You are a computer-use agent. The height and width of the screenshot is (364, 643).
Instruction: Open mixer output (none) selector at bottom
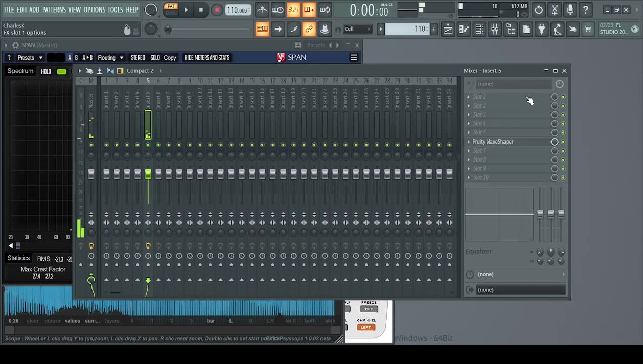pyautogui.click(x=521, y=290)
